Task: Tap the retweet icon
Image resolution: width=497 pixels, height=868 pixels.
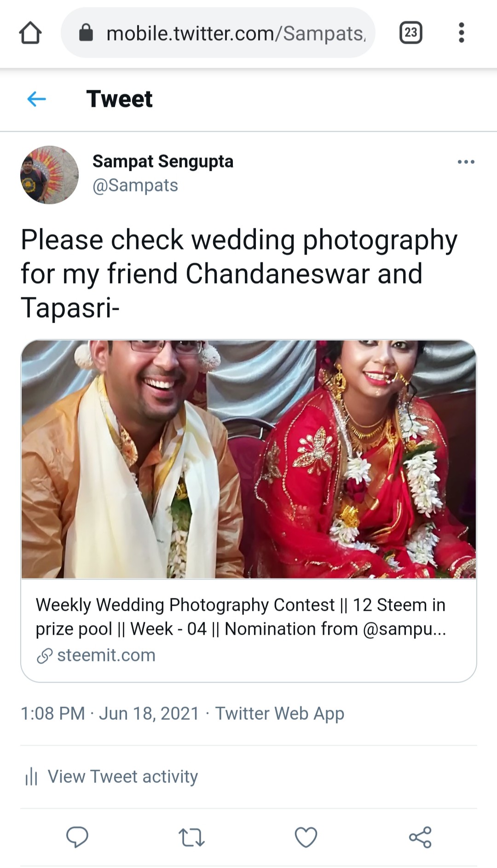Action: tap(191, 837)
